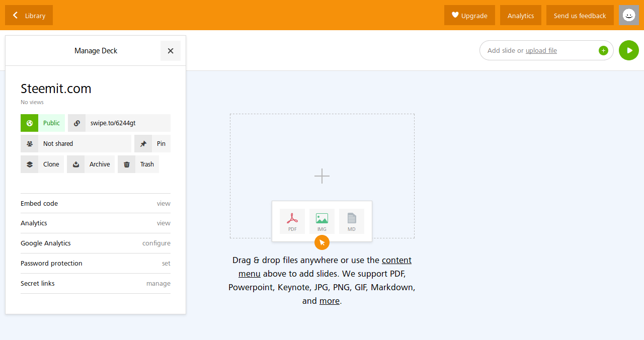Go back to the Library

pos(29,15)
